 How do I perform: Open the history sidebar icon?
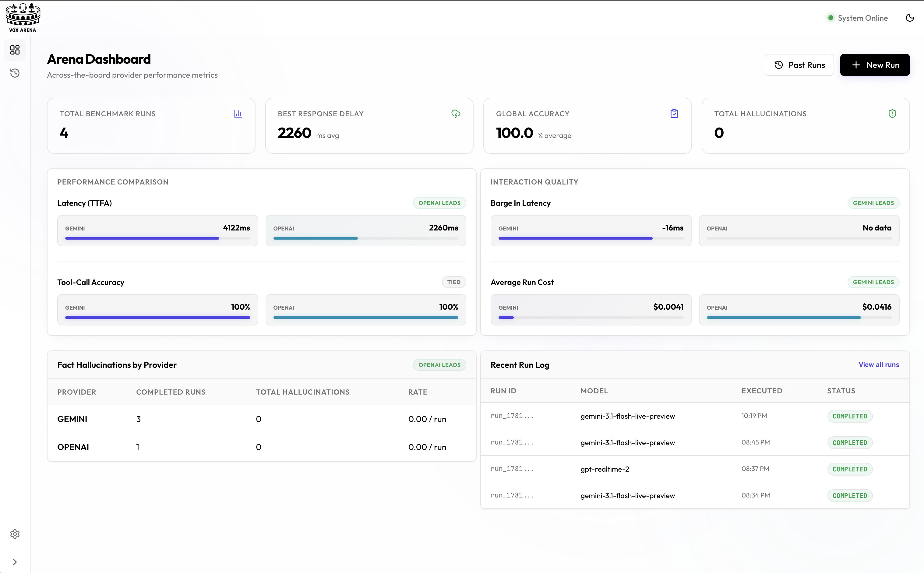[15, 73]
